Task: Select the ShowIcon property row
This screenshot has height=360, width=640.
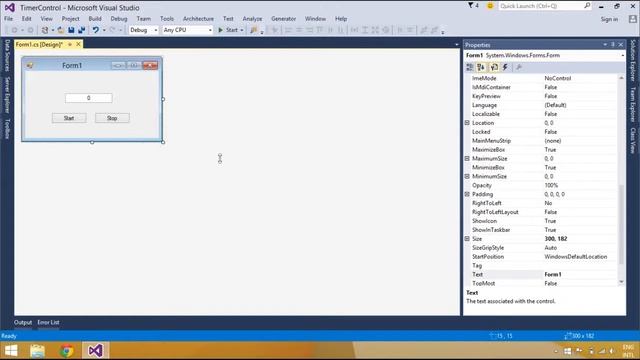Action: click(544, 221)
